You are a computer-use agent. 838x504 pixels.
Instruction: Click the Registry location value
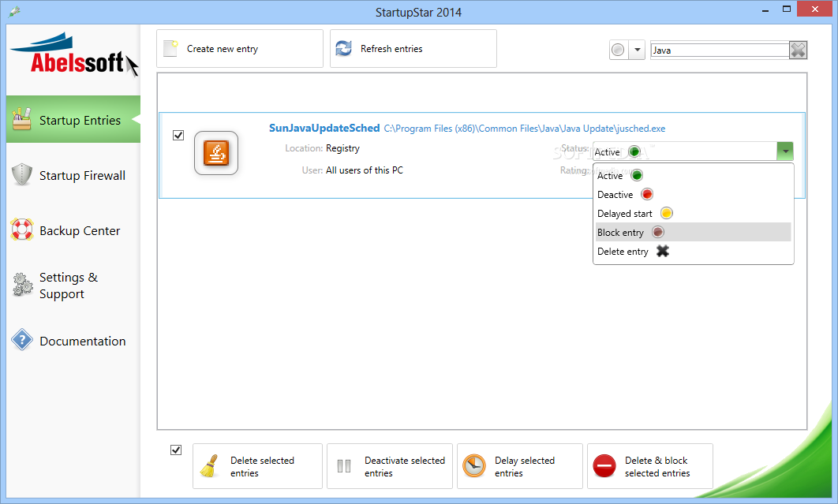pos(342,148)
